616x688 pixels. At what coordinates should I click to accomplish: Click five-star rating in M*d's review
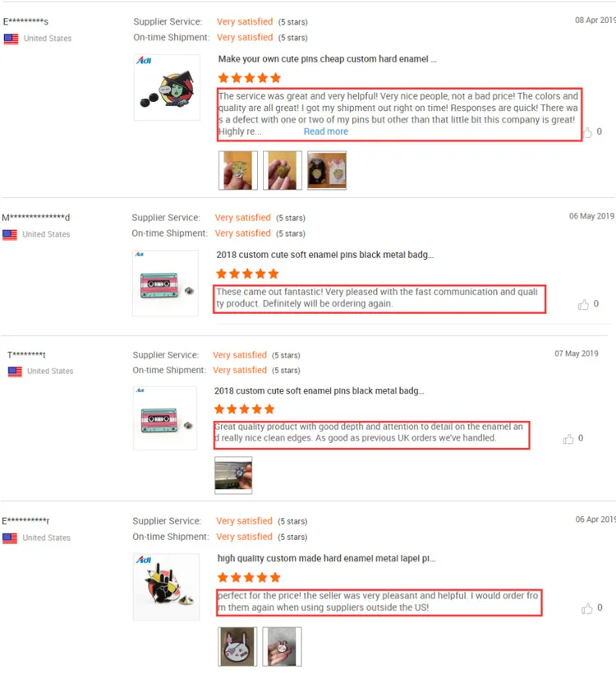[x=248, y=275]
